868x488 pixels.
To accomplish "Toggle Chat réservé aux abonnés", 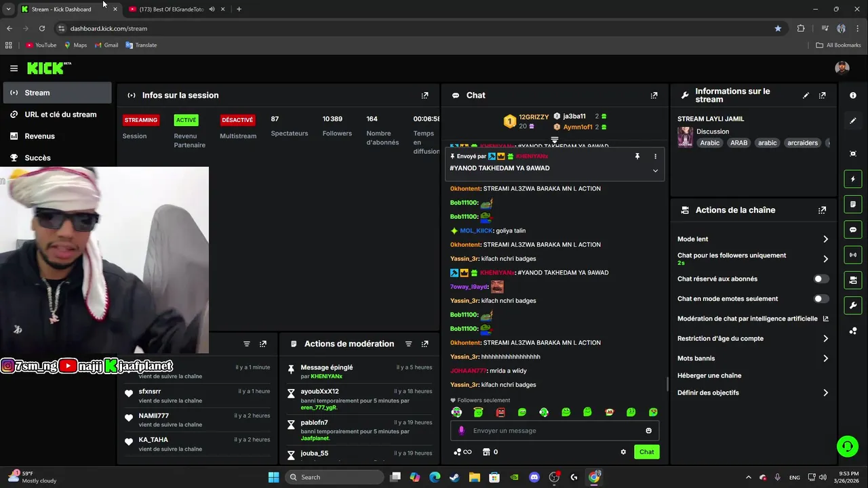I will point(821,279).
